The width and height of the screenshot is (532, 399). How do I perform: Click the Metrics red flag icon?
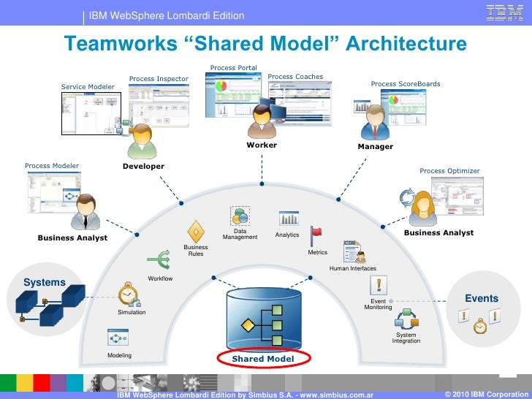click(x=316, y=237)
